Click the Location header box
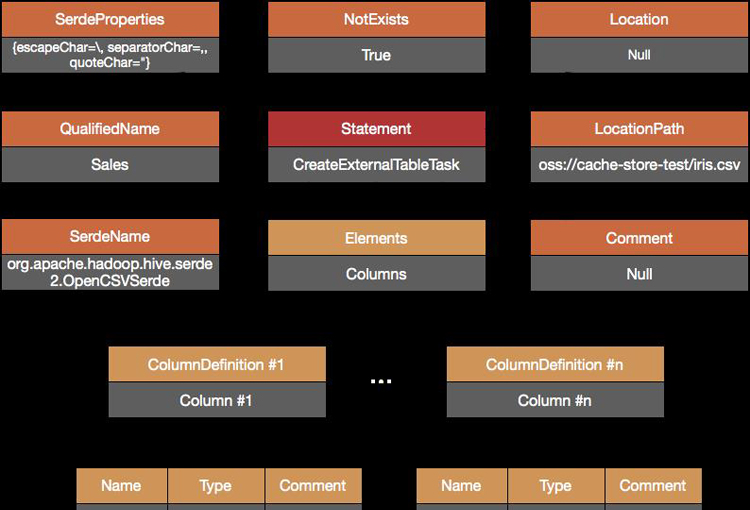The width and height of the screenshot is (750, 510). pos(638,19)
